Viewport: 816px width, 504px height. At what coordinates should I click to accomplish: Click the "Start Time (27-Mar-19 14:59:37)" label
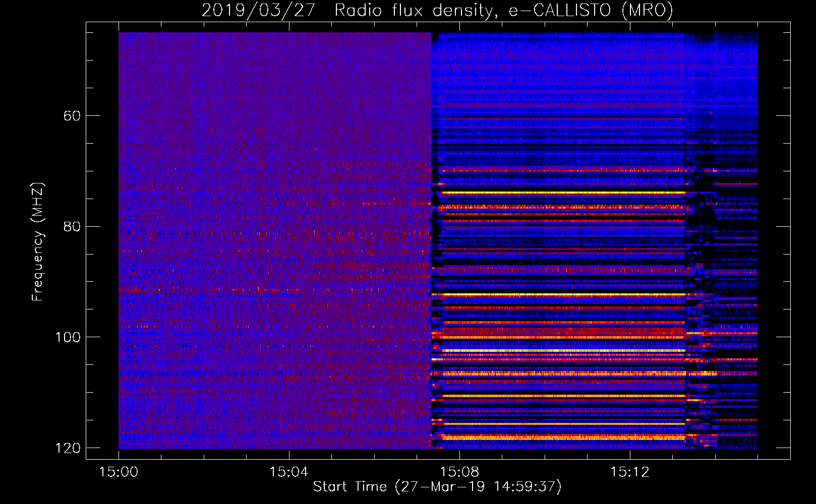(437, 487)
